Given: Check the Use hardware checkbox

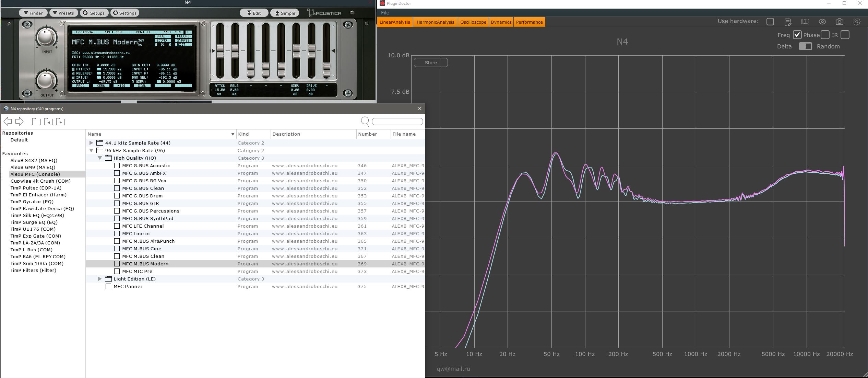Looking at the screenshot, I should (x=770, y=22).
